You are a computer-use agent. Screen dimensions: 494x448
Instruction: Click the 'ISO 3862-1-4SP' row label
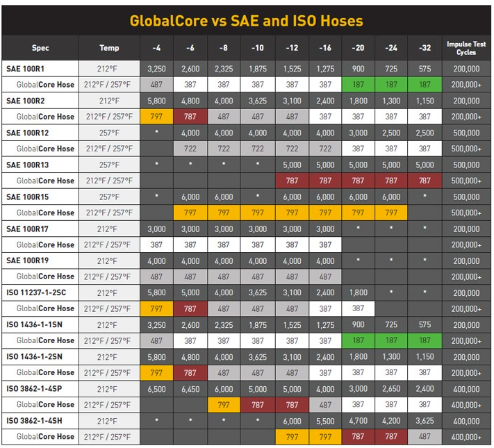tap(34, 389)
